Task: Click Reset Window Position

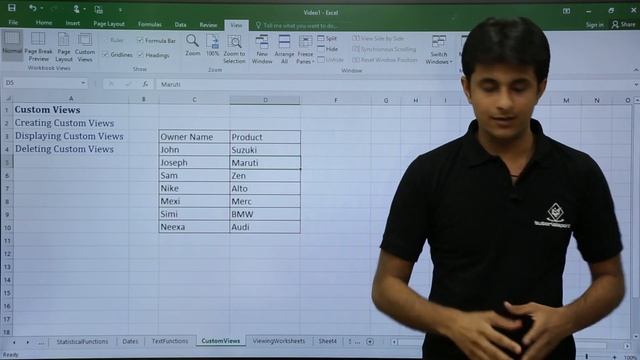Action: click(x=385, y=60)
